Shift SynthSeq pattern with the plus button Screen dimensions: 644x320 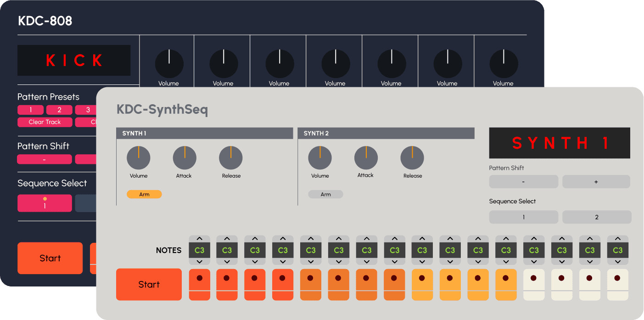pyautogui.click(x=596, y=182)
